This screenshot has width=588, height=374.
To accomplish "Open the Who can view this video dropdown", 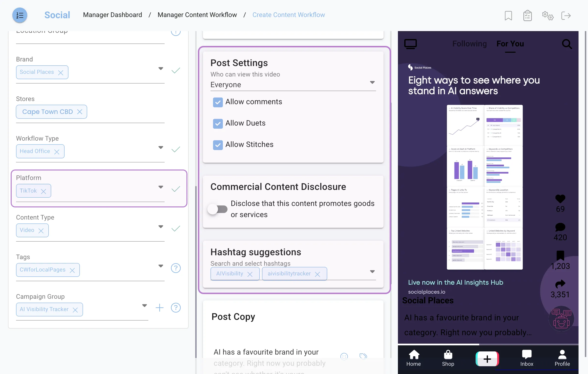I will 293,85.
